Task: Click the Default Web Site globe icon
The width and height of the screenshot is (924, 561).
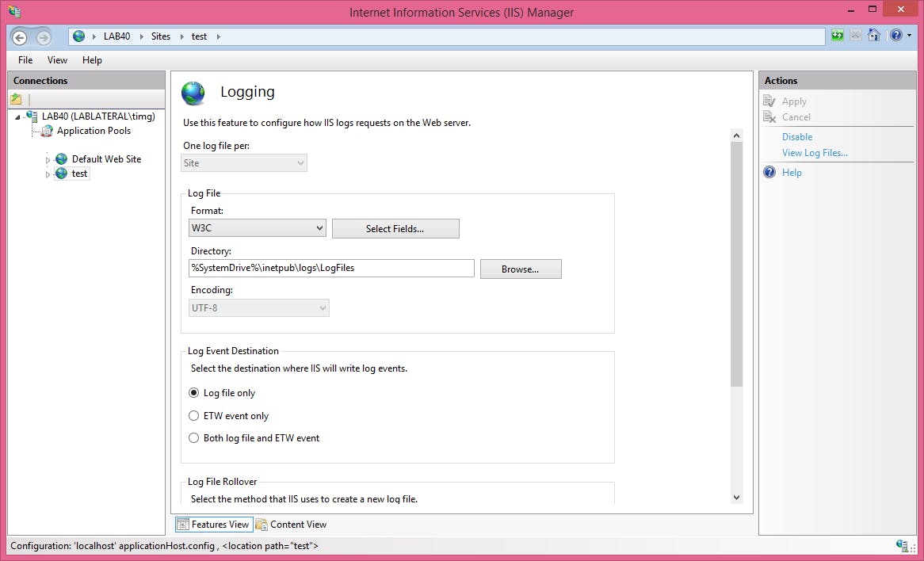Action: pyautogui.click(x=61, y=159)
